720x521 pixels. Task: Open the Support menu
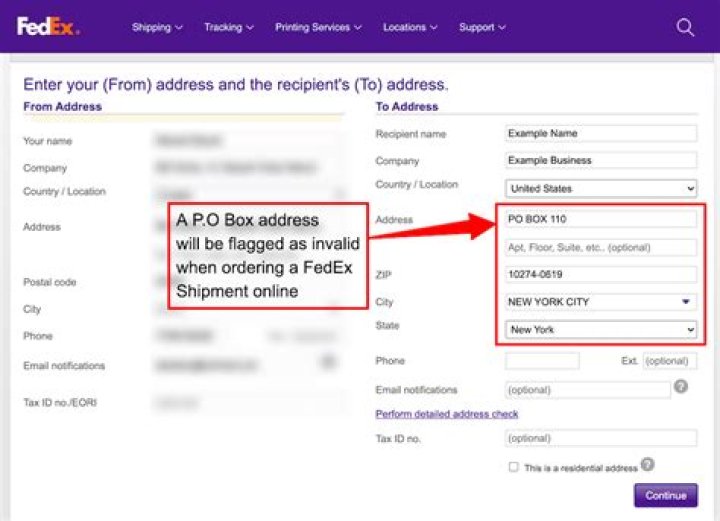pyautogui.click(x=483, y=28)
